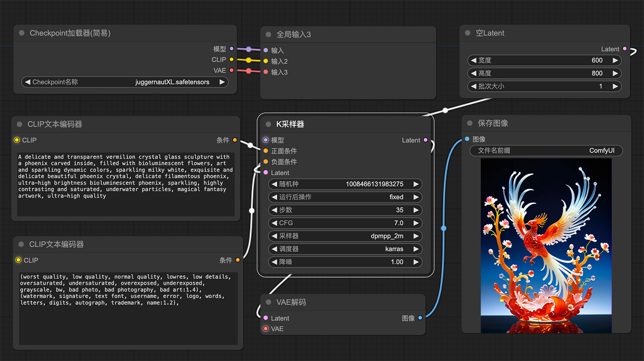
Task: Click the 条件 output socket on lower text encoder
Action: click(237, 260)
